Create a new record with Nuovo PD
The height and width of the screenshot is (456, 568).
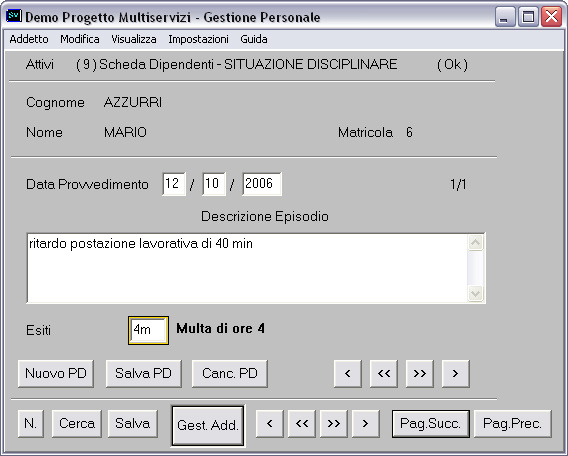56,373
